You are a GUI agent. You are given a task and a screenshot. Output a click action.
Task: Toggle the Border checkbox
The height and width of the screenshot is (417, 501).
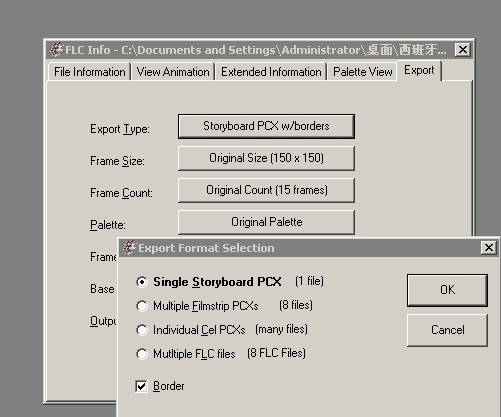click(x=141, y=386)
